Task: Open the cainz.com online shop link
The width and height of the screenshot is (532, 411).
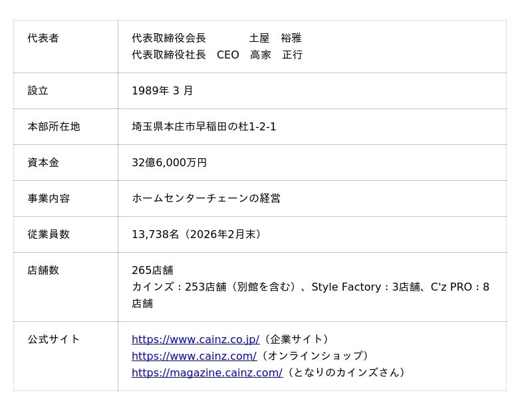Action: point(194,356)
